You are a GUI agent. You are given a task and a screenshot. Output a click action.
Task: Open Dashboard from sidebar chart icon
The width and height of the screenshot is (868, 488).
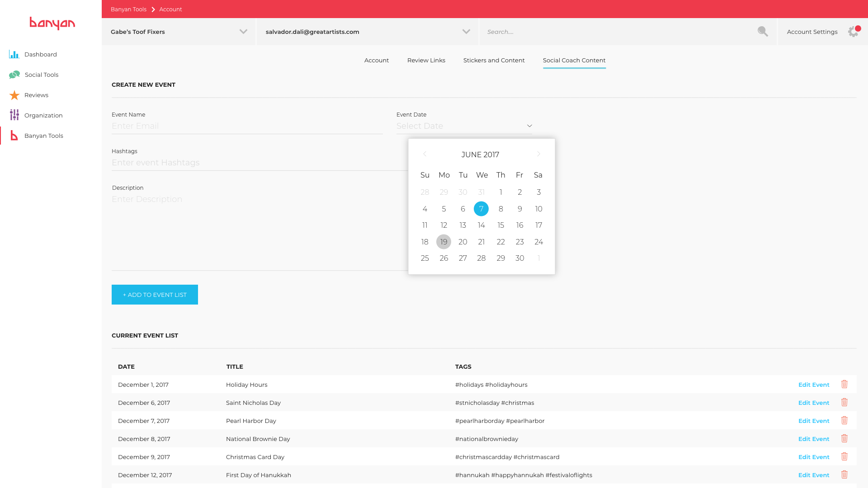click(14, 54)
